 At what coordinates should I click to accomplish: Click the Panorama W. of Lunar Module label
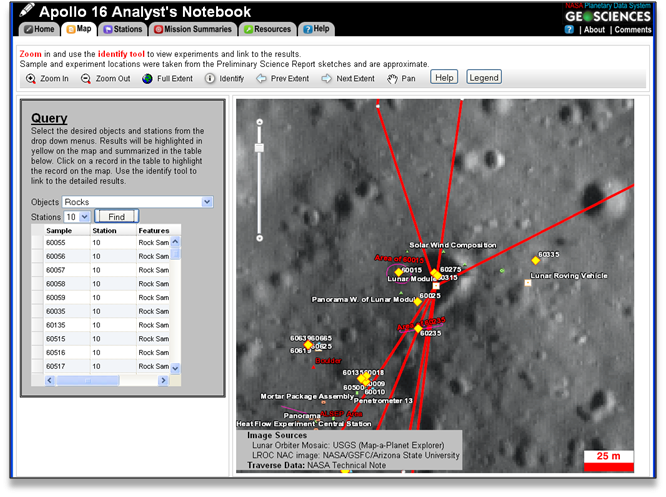click(x=363, y=299)
